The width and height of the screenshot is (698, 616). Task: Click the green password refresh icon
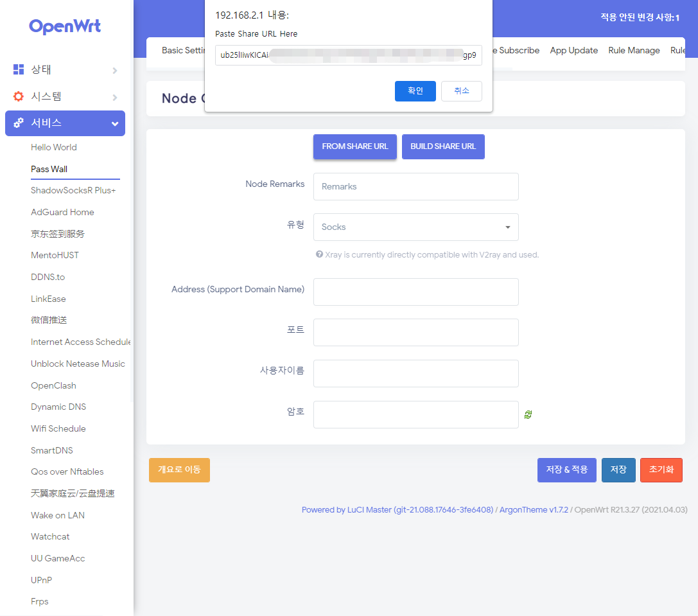coord(528,415)
